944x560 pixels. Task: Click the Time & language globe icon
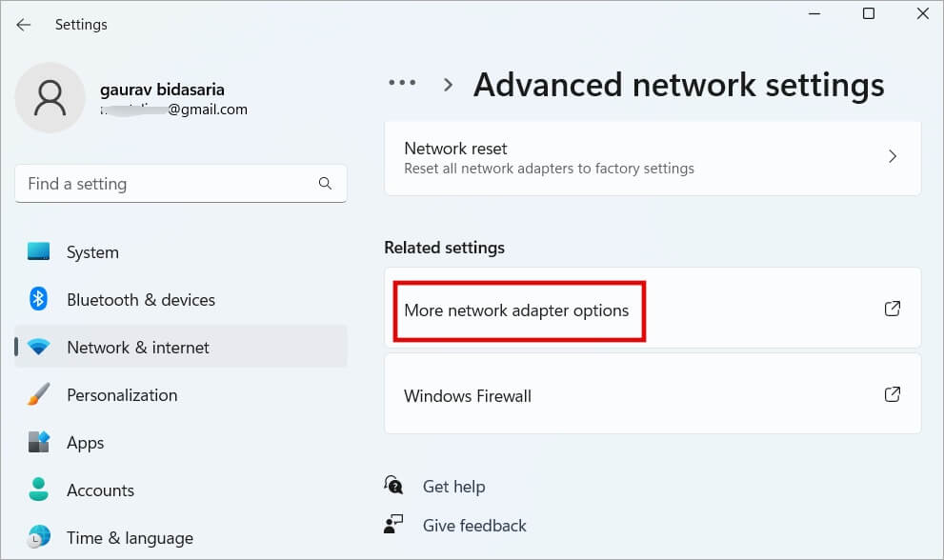pos(38,536)
